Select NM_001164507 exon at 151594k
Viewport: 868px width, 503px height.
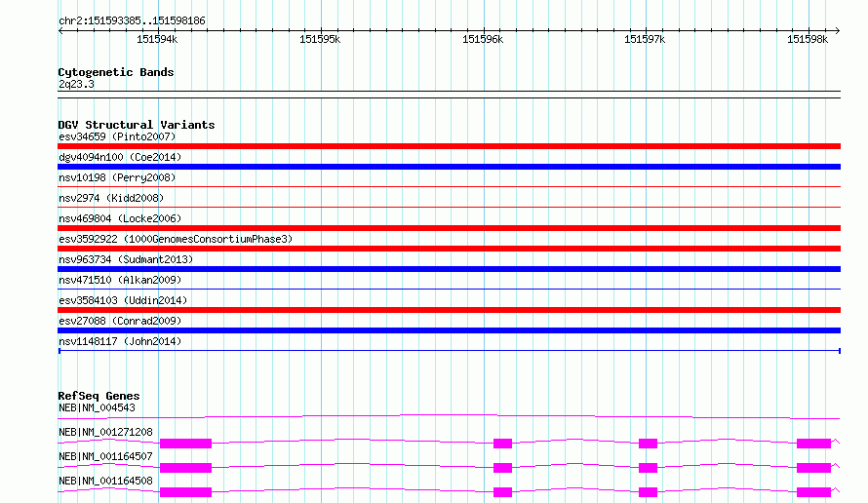click(x=185, y=468)
